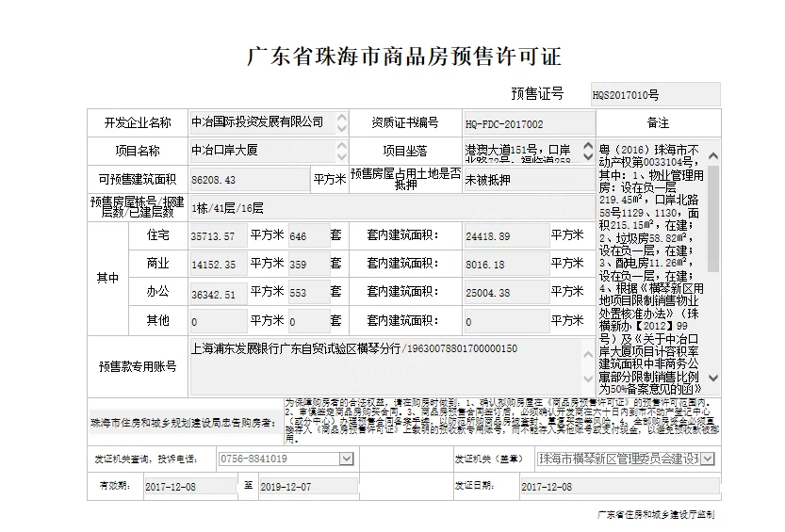Click the 其中 row group label

point(107,278)
